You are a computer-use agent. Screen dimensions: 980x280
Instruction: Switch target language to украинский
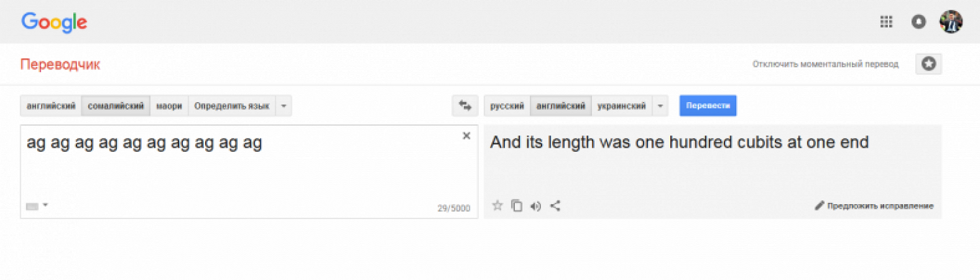(621, 106)
